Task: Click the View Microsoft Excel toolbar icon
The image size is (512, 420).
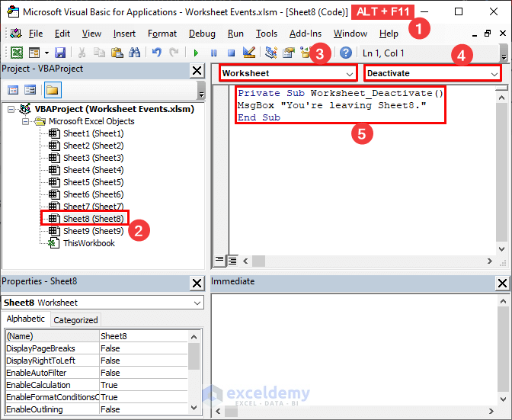Action: click(x=17, y=53)
